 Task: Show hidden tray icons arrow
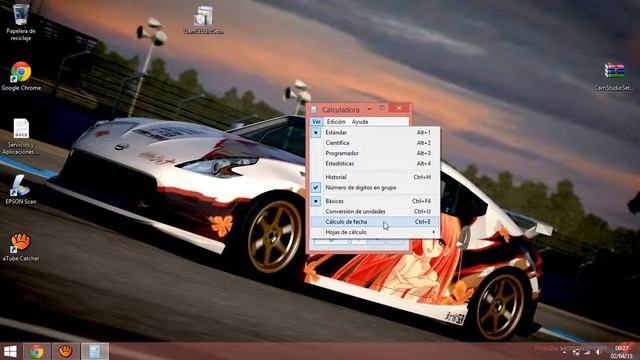point(565,352)
